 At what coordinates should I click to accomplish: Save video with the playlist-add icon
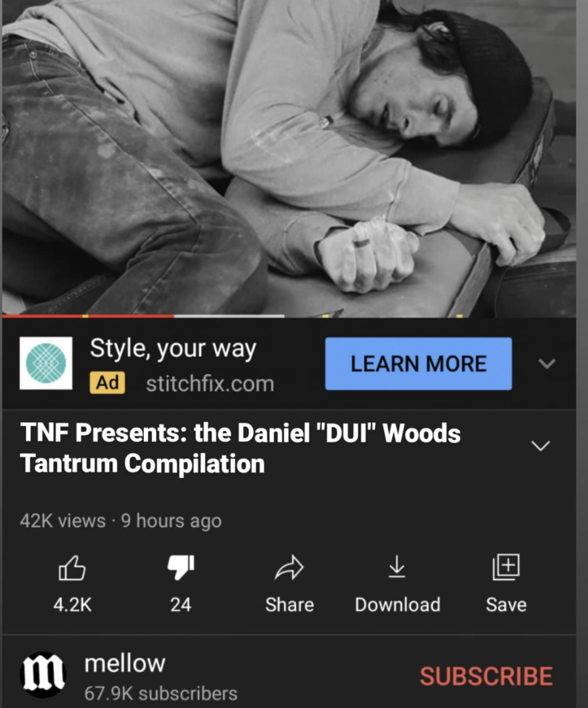pos(506,567)
